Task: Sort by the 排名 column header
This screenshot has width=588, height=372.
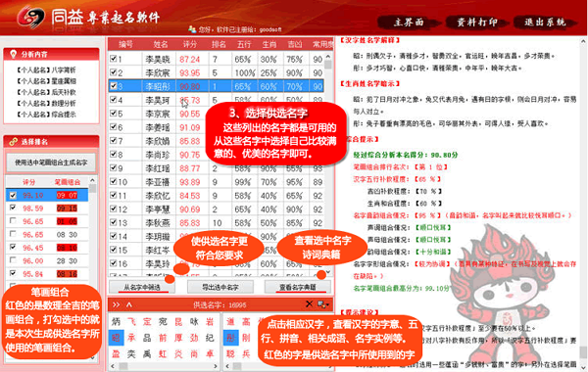Action: [x=219, y=44]
